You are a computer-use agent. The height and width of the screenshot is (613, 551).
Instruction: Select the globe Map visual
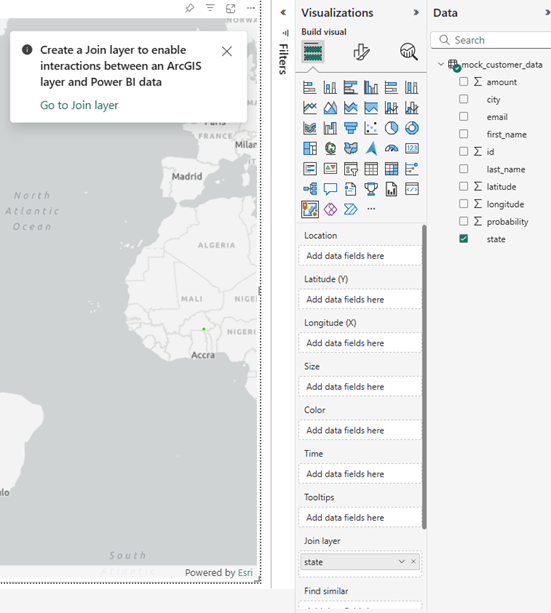[330, 148]
